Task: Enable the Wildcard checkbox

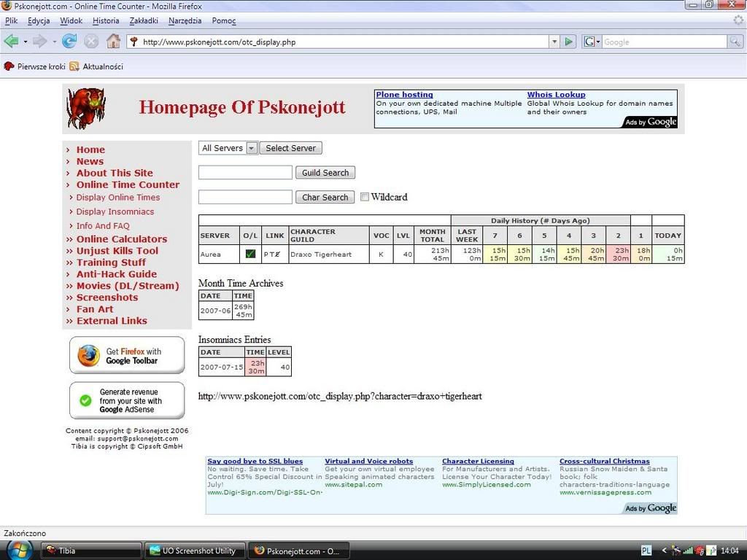Action: pos(365,197)
